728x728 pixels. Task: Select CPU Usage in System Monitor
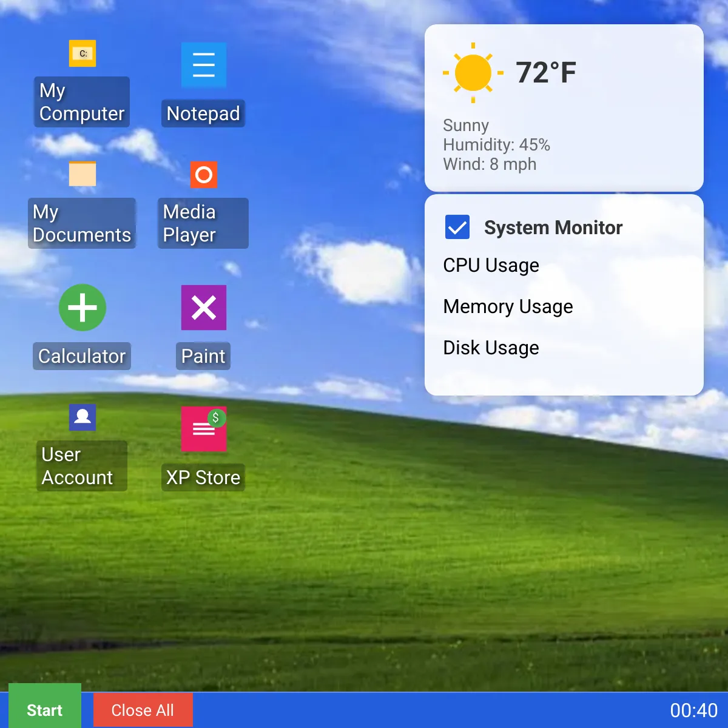pos(491,265)
